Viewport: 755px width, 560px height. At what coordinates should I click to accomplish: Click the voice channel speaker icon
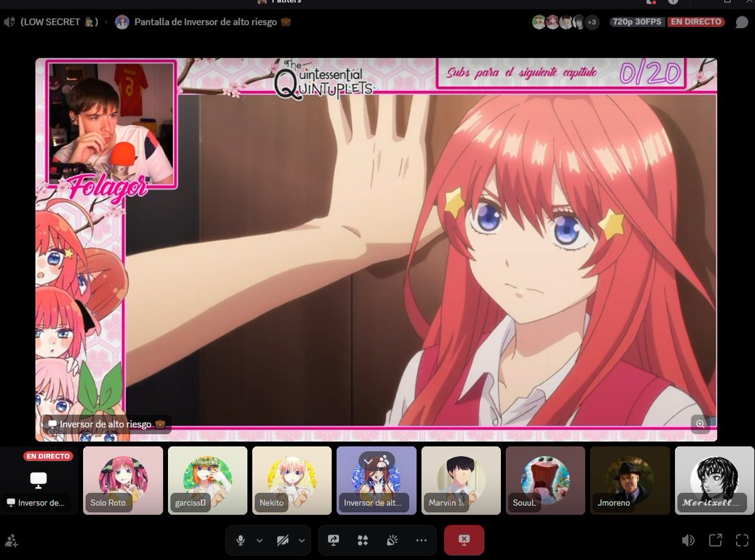click(x=9, y=22)
